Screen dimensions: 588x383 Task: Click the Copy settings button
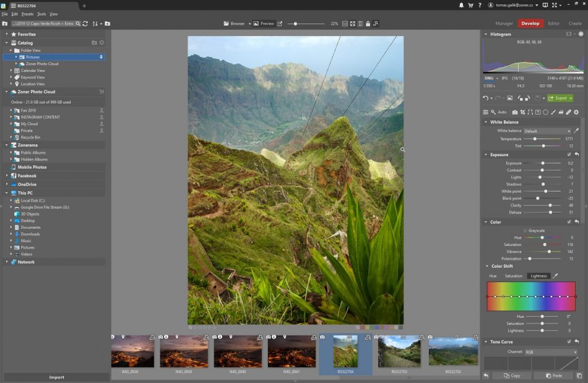pyautogui.click(x=511, y=375)
